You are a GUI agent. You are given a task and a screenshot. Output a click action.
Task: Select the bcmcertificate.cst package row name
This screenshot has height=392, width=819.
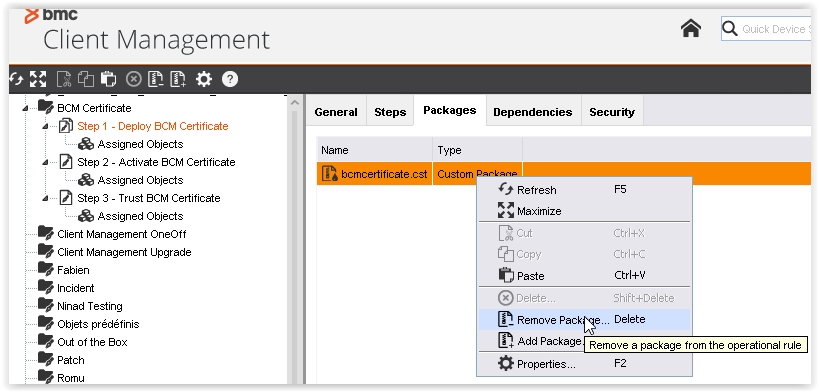pos(384,174)
